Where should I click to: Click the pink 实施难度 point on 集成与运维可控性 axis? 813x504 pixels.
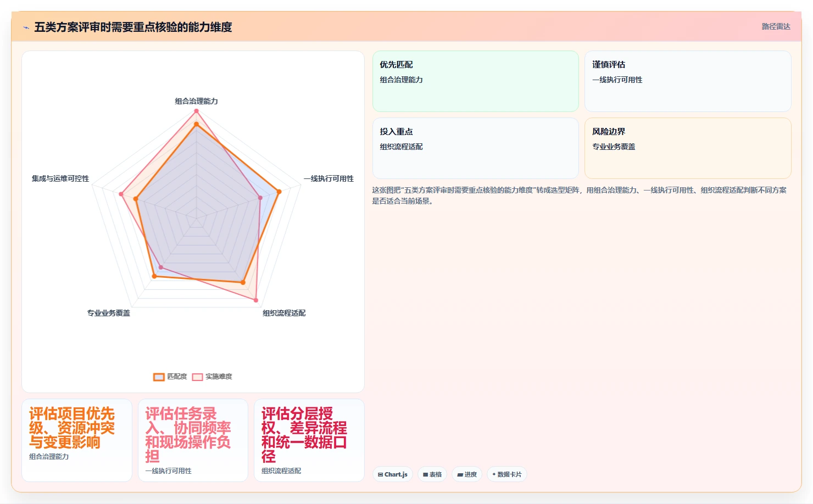(x=121, y=194)
